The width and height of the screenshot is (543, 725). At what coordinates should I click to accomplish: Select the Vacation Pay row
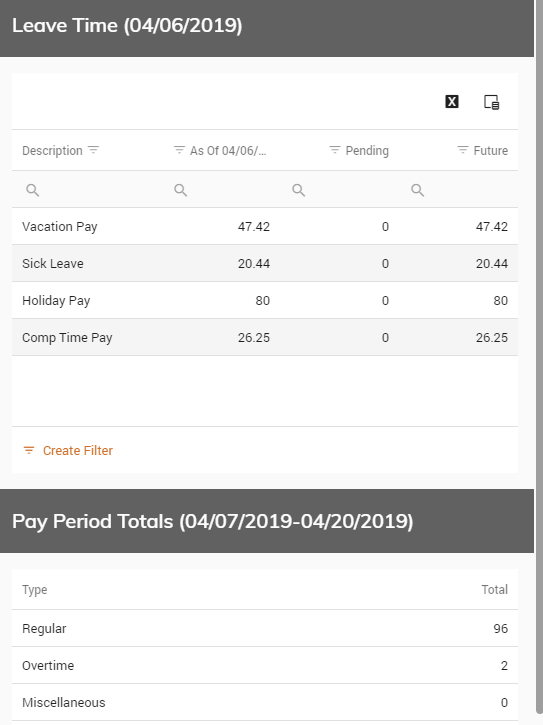coord(265,227)
